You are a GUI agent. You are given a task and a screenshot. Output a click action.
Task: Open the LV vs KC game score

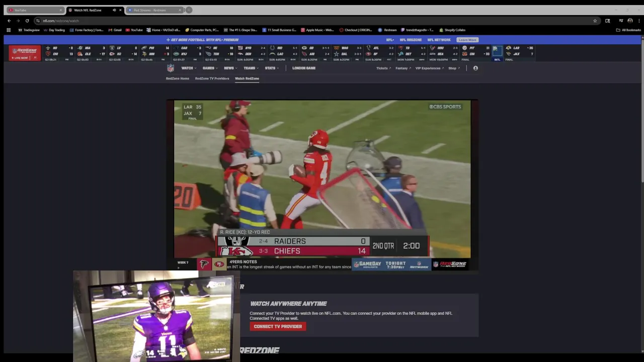[123, 53]
